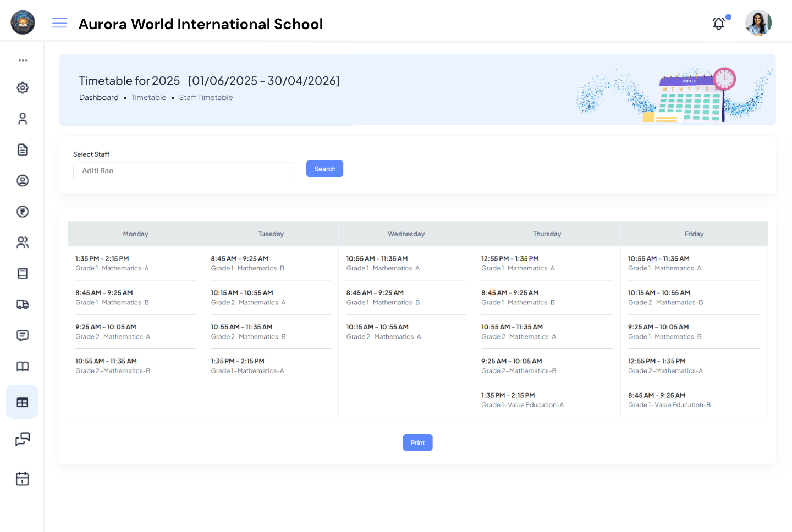The image size is (792, 532).
Task: Select the Staff group icon in sidebar
Action: 22,242
